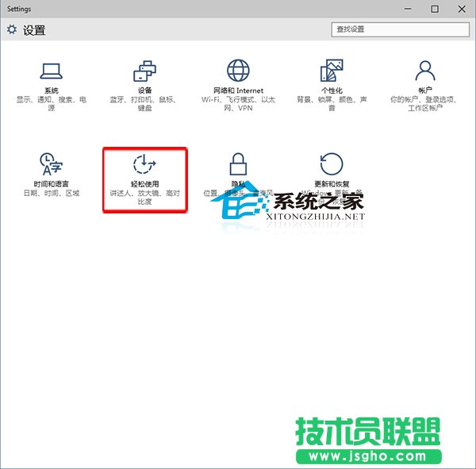
Task: Click the 讲述人、放大镜、高对比度 description
Action: [145, 197]
